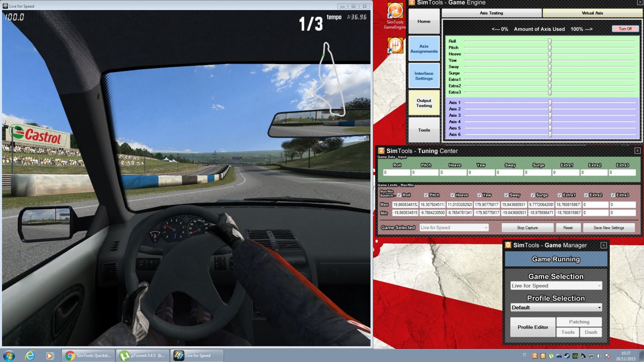Click the Surge axis slider handle
The height and width of the screenshot is (362, 644).
(x=549, y=73)
